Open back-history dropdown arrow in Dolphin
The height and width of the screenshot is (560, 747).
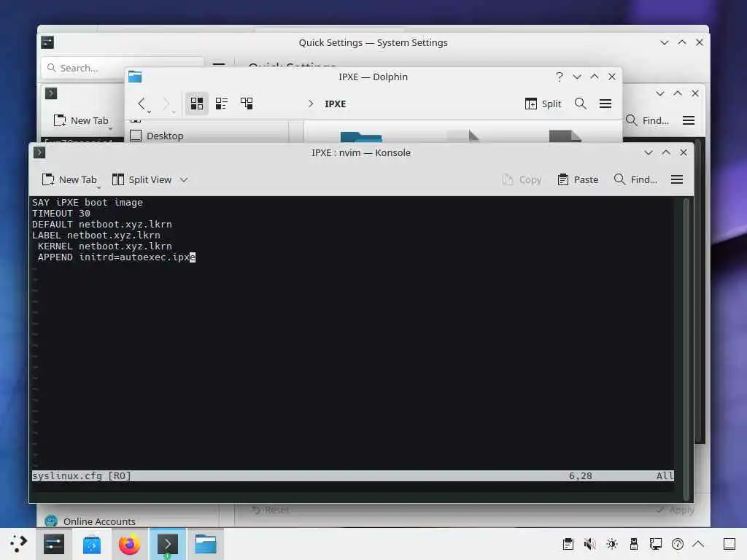(149, 112)
